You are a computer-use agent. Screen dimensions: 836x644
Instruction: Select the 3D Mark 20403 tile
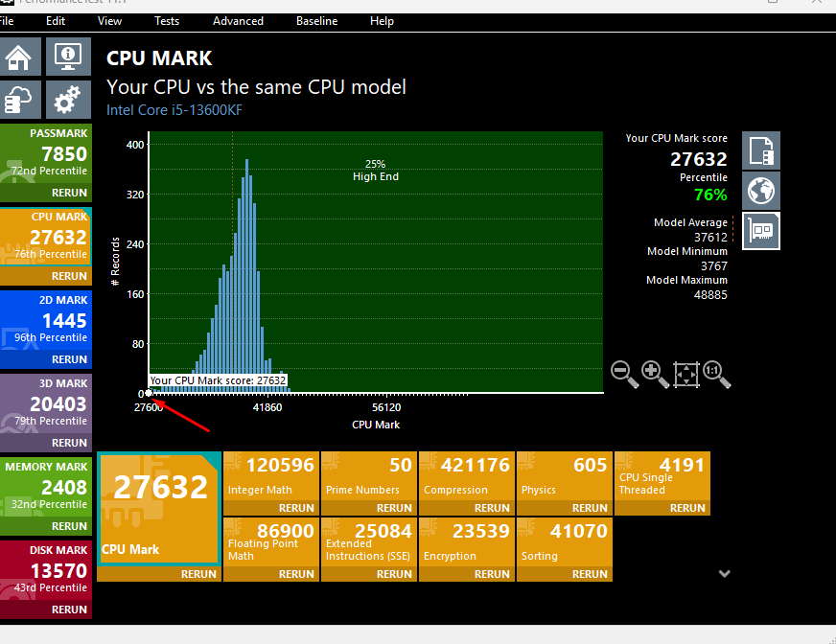46,404
